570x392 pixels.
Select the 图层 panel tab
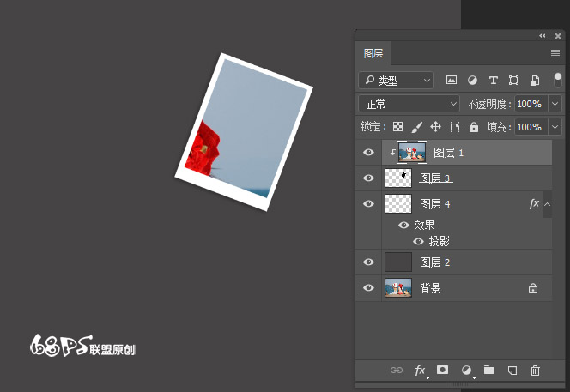tap(373, 53)
